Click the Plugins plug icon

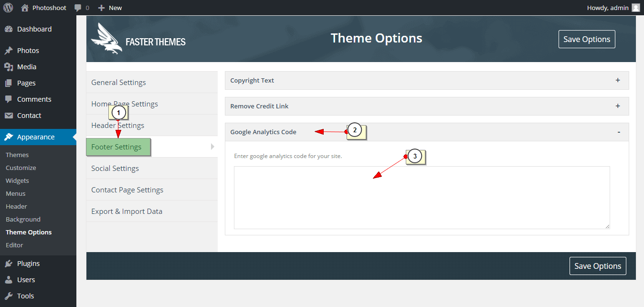[x=9, y=264]
